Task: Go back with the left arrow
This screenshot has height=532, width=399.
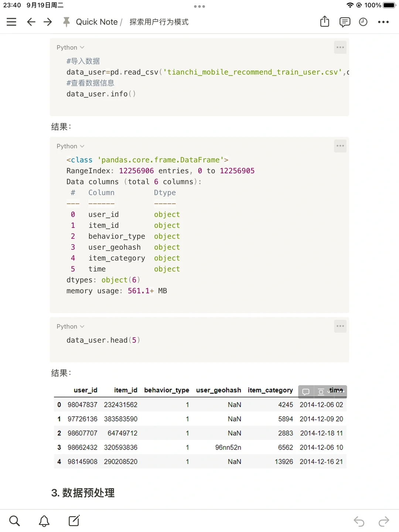Action: 31,22
